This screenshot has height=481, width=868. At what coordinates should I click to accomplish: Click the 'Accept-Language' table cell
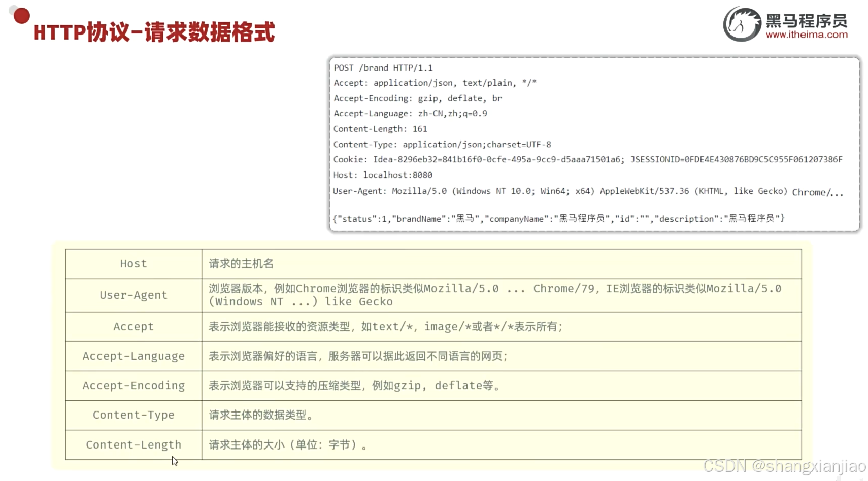coord(133,356)
